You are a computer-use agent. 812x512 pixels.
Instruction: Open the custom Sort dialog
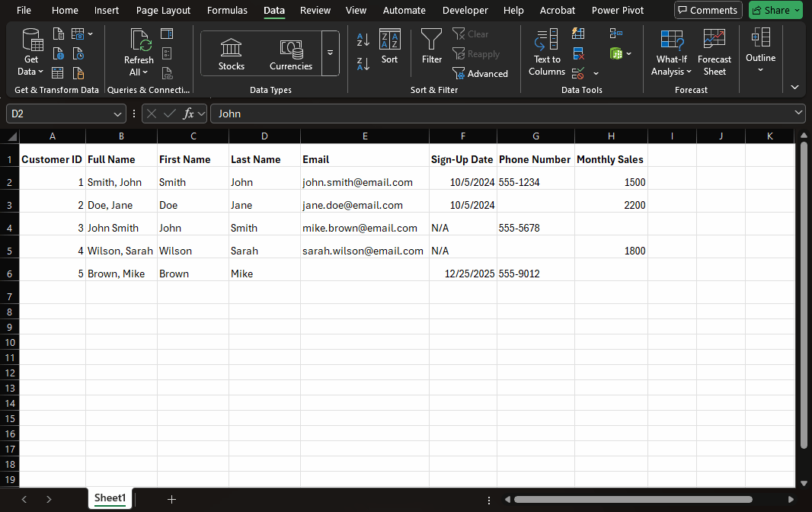(389, 46)
